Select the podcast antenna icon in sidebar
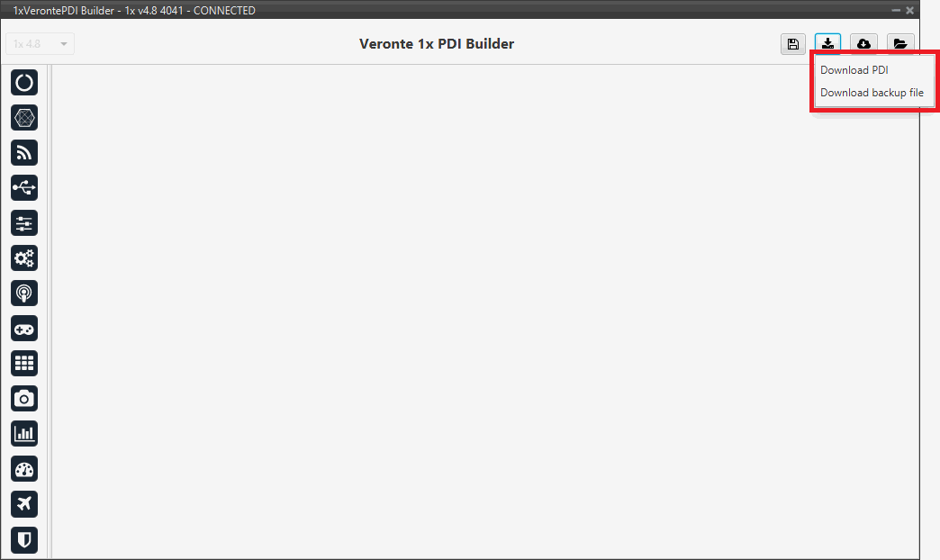940x560 pixels. (24, 294)
